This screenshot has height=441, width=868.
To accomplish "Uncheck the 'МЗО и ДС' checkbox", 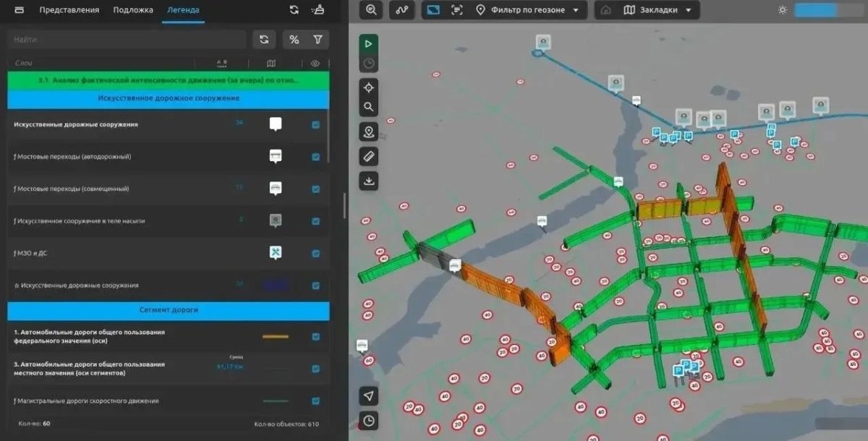I will 315,253.
